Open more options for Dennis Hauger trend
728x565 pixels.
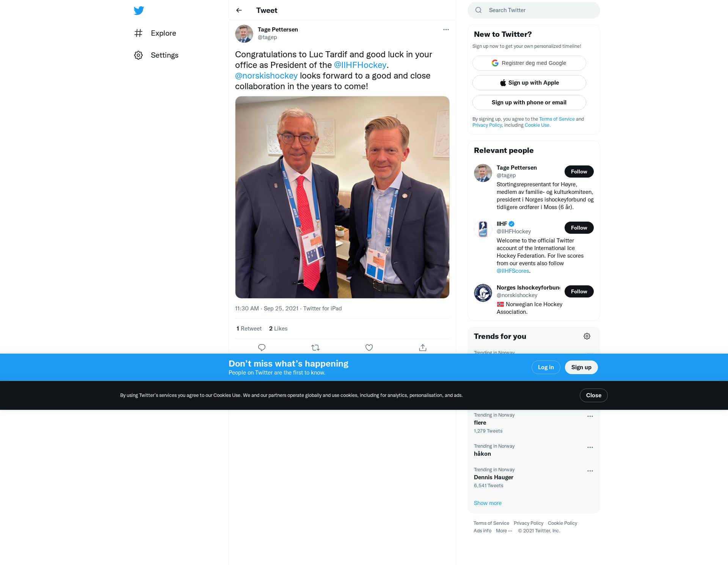point(590,471)
